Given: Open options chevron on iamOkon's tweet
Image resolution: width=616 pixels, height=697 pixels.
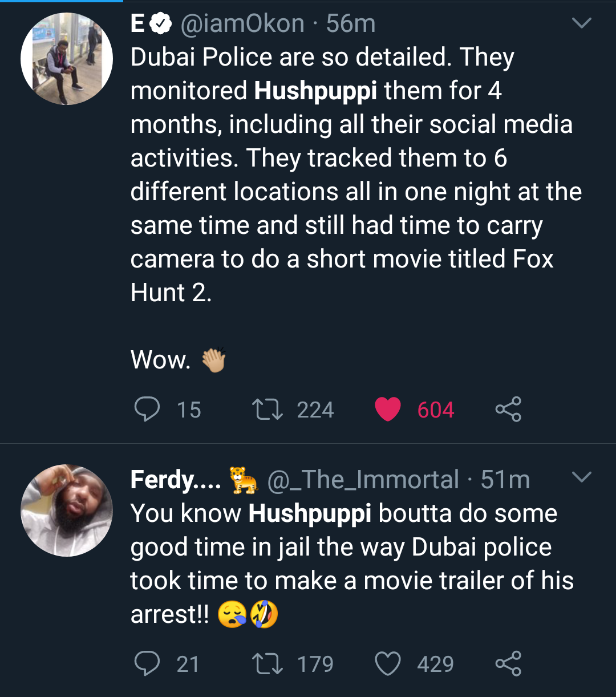Looking at the screenshot, I should pyautogui.click(x=581, y=23).
